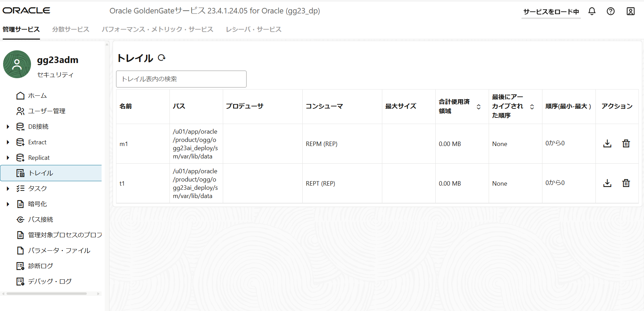Screen dimensions: 644x311
Task: Open the notifications bell
Action: click(592, 11)
